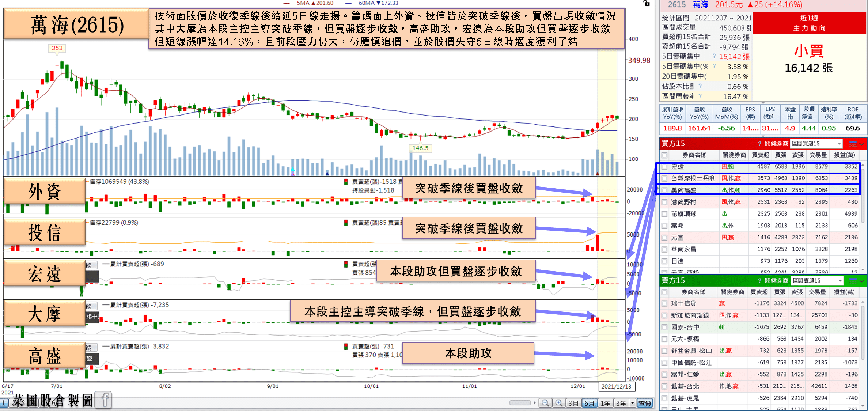Sort 賣方15 by 損益(萬) column
This screenshot has height=420, width=868.
[x=844, y=292]
